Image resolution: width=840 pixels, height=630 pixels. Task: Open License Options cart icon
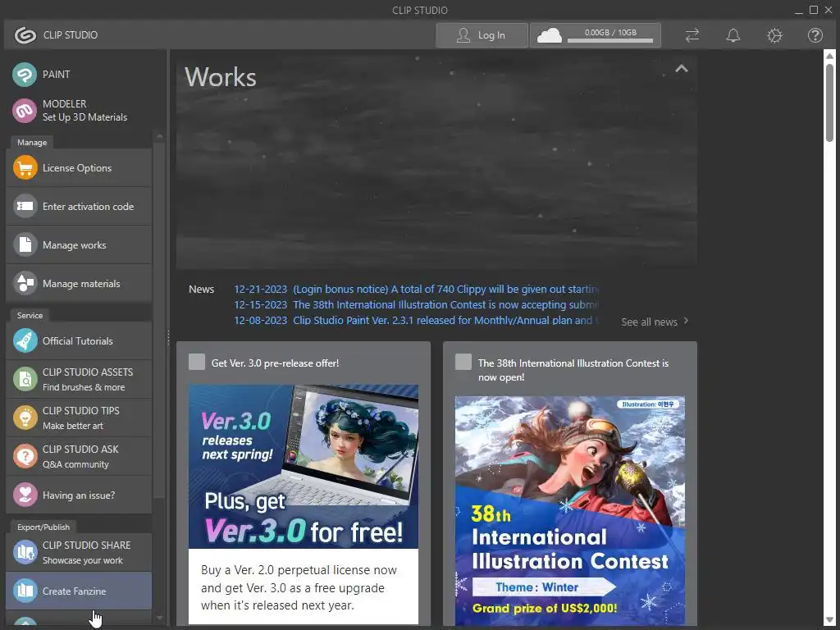click(x=25, y=167)
